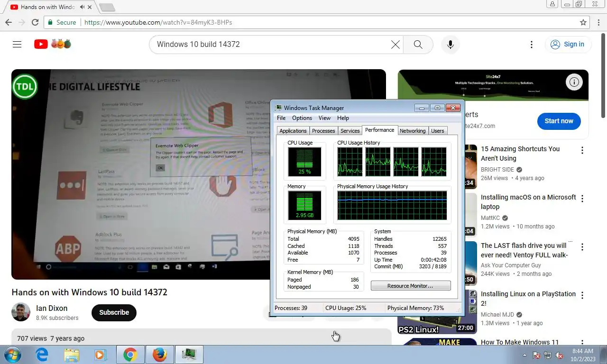
Task: Click the Start now ad button
Action: [x=559, y=121]
